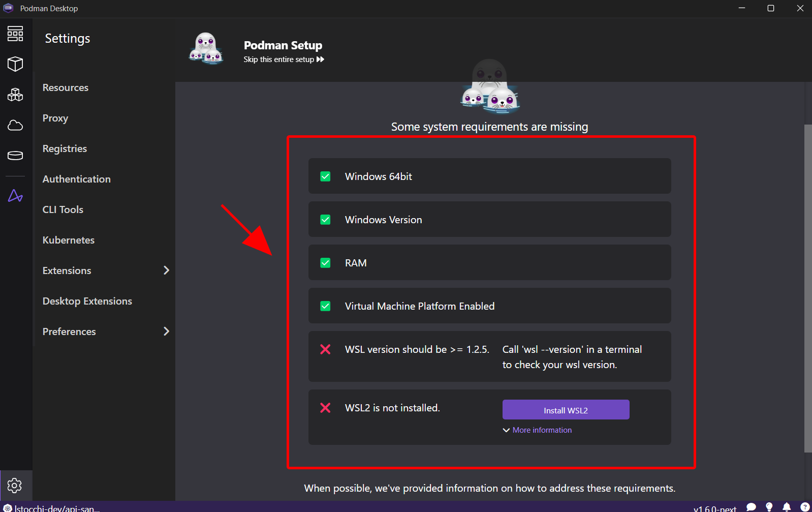Expand the Preferences settings section

pyautogui.click(x=166, y=332)
